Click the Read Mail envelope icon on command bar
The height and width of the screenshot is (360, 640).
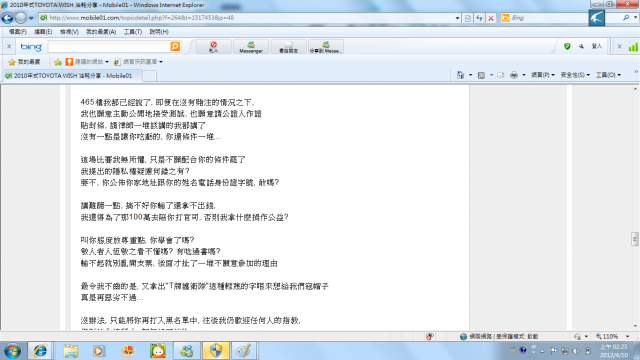coord(501,75)
